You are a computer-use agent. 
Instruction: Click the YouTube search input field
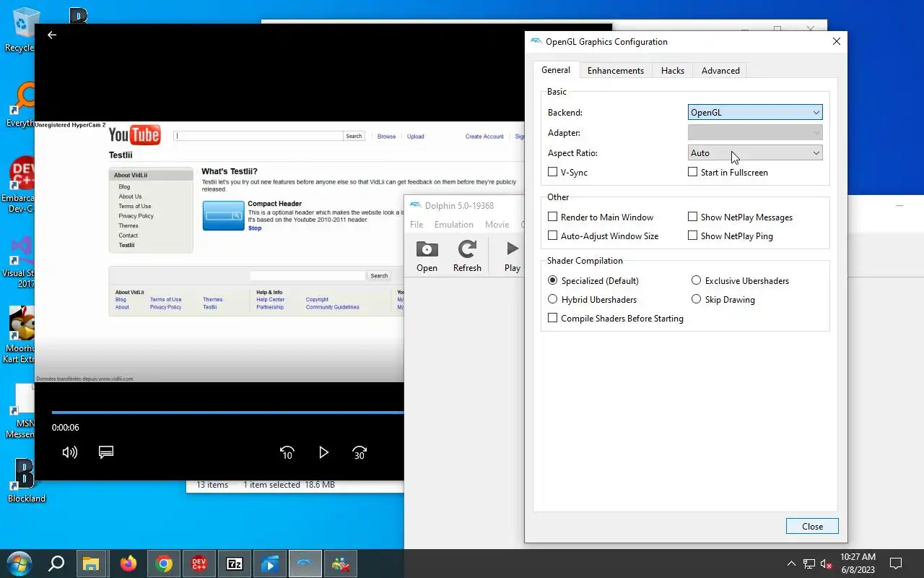point(258,136)
